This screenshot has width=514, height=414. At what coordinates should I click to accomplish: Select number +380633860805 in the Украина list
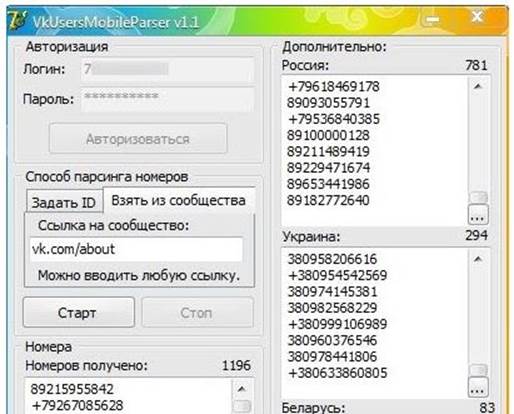tap(338, 373)
